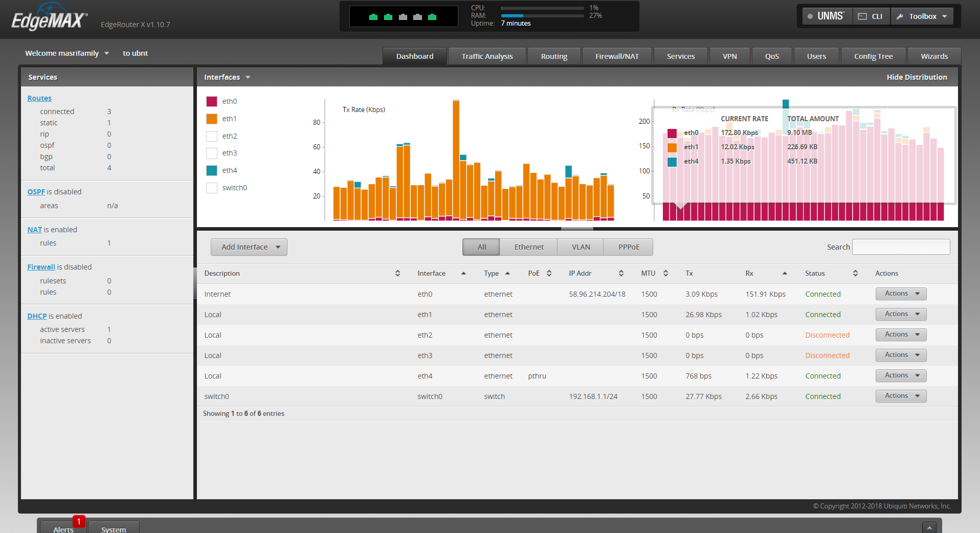
Task: Toggle eth0 in the chart legend
Action: [212, 101]
